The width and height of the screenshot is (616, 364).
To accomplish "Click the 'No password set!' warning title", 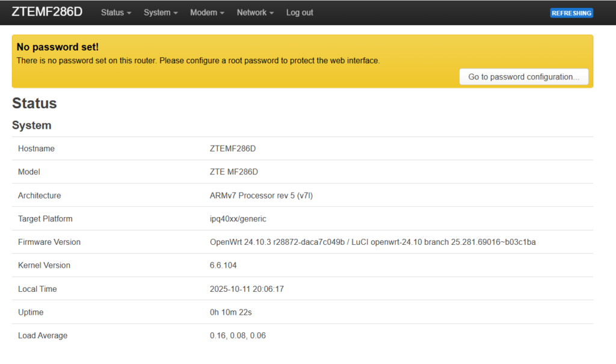I will [58, 47].
